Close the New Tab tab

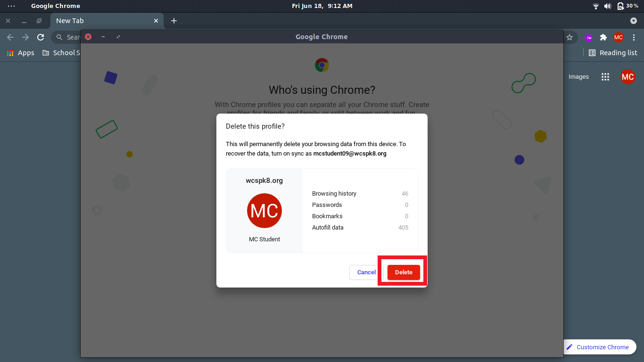pyautogui.click(x=156, y=21)
